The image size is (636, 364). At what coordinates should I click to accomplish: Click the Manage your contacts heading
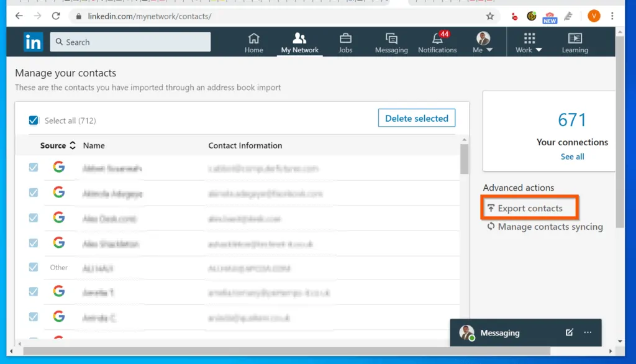[66, 73]
